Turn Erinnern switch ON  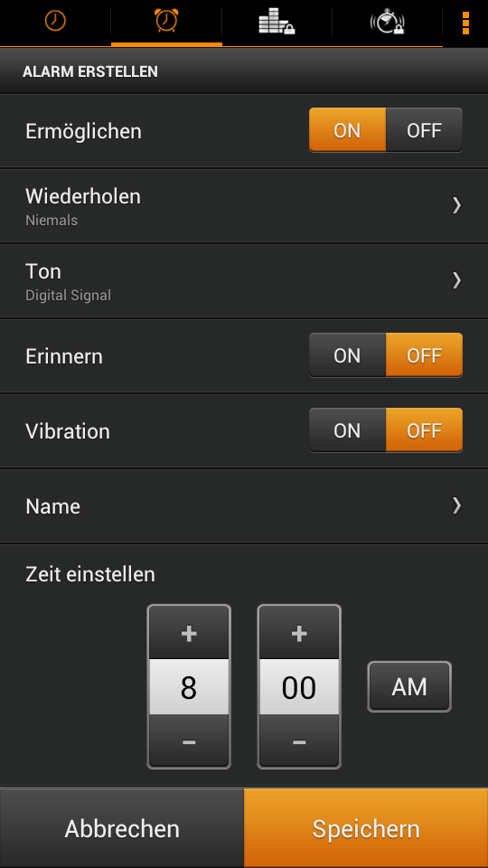pos(347,355)
